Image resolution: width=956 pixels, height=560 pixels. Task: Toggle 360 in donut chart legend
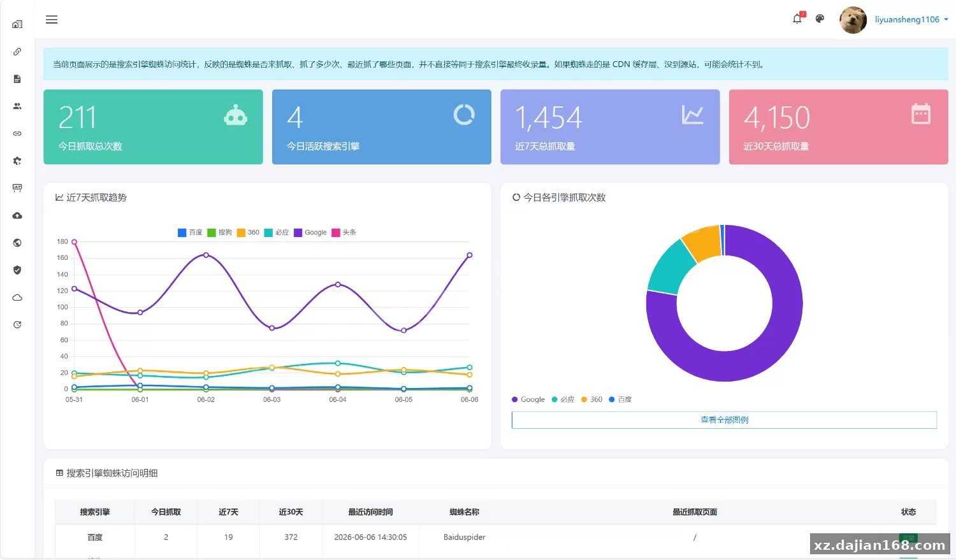tap(591, 399)
